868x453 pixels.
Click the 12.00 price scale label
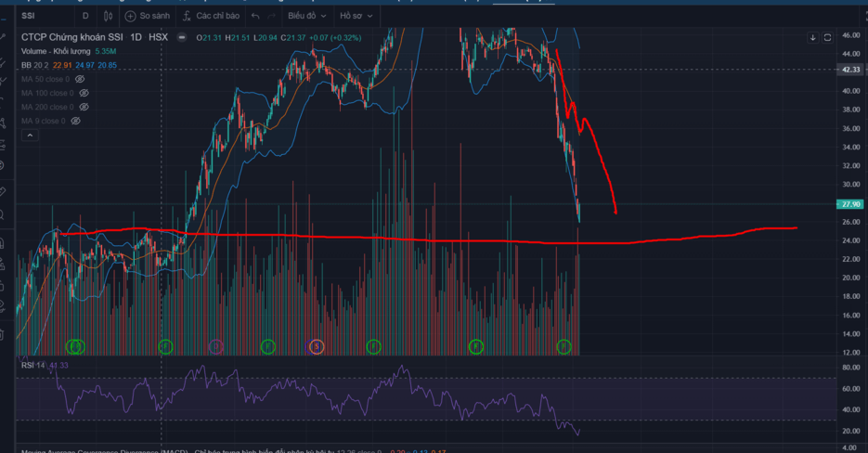tap(851, 352)
